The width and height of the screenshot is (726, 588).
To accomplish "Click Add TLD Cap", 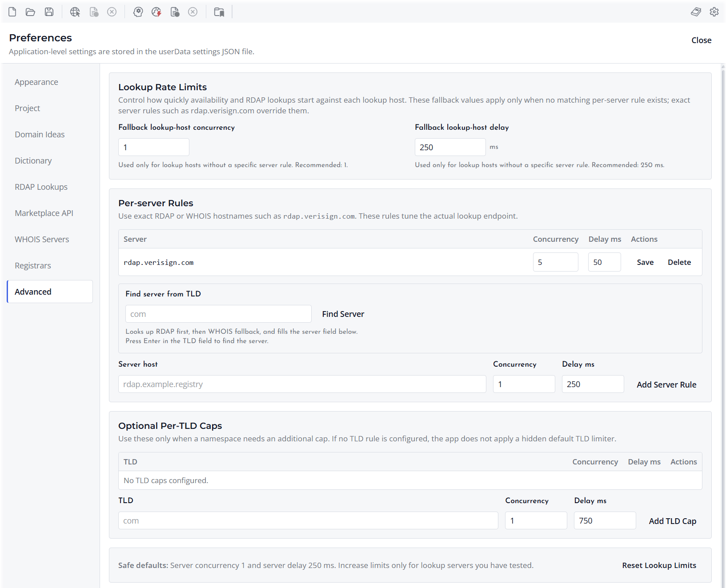I will tap(673, 521).
